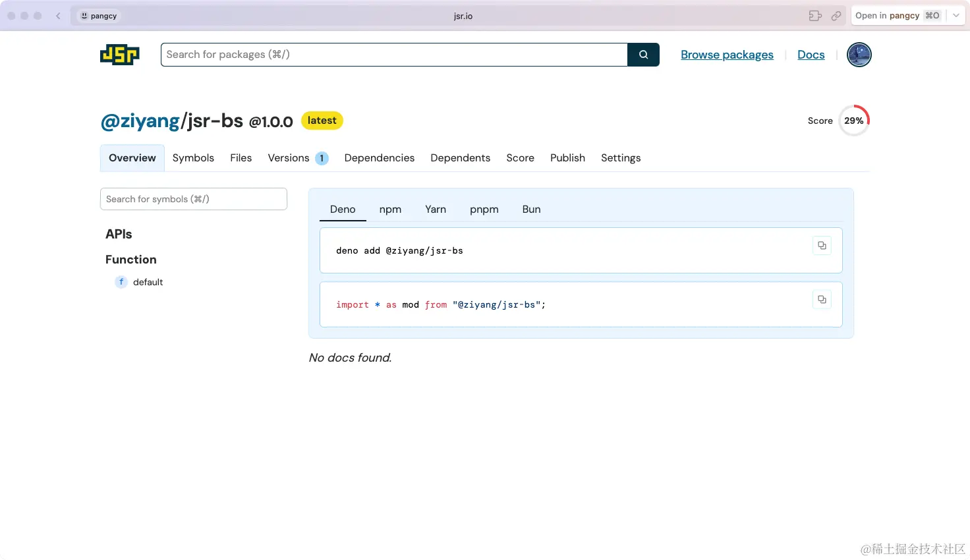
Task: Copy the import statement snippet
Action: click(822, 300)
